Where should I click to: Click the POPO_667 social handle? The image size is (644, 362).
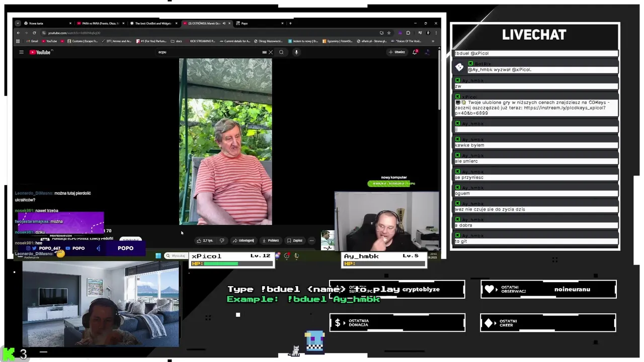click(x=50, y=248)
